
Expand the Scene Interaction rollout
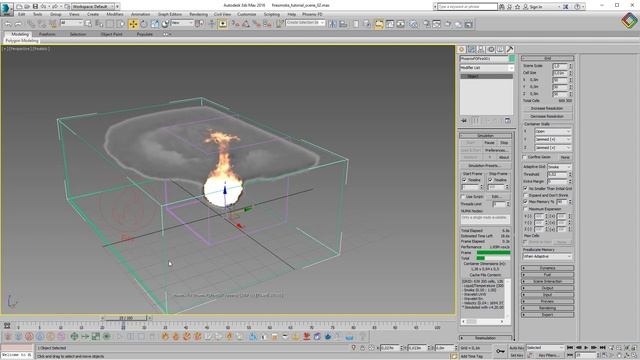[x=547, y=282]
